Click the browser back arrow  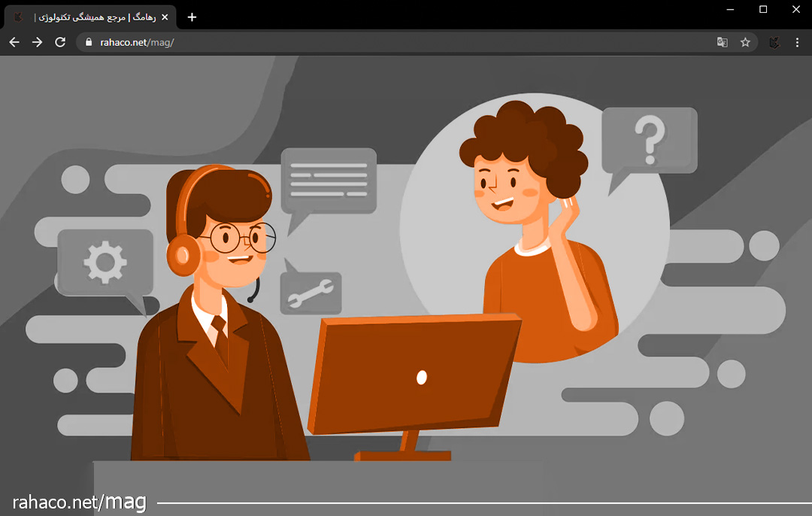point(14,43)
